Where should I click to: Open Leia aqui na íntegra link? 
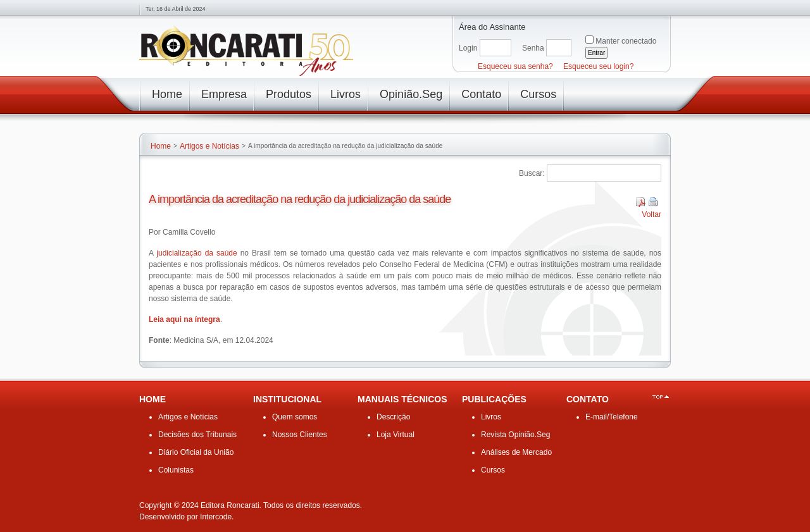184,320
